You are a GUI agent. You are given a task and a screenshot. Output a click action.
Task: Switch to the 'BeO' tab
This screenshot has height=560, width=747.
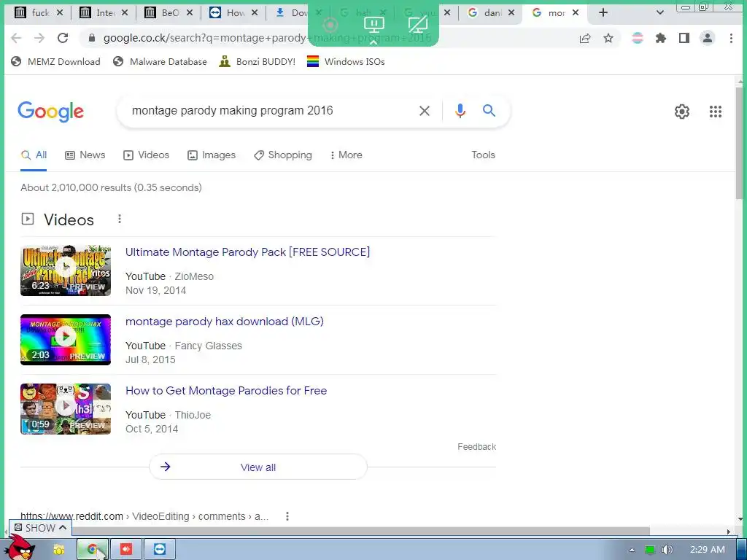coord(163,13)
